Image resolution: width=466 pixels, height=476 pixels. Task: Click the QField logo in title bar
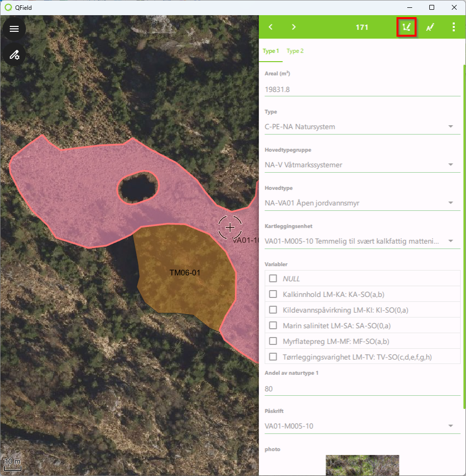tap(8, 8)
